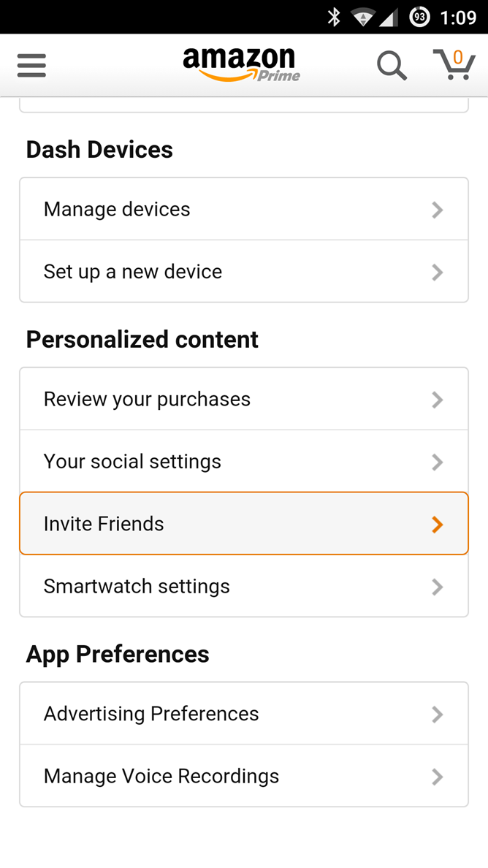Open Manage devices
The image size is (488, 868).
243,209
